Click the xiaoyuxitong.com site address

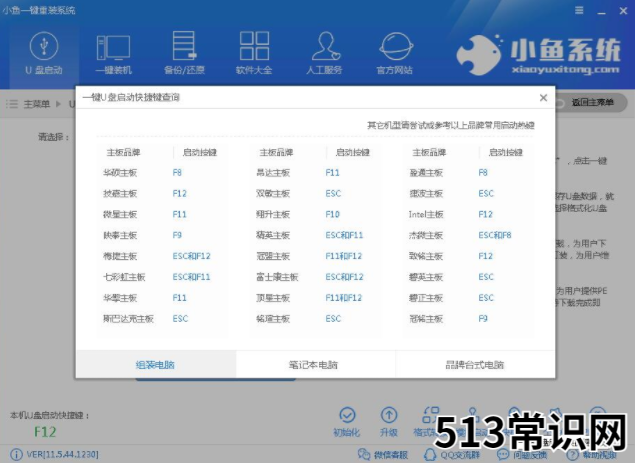click(565, 69)
